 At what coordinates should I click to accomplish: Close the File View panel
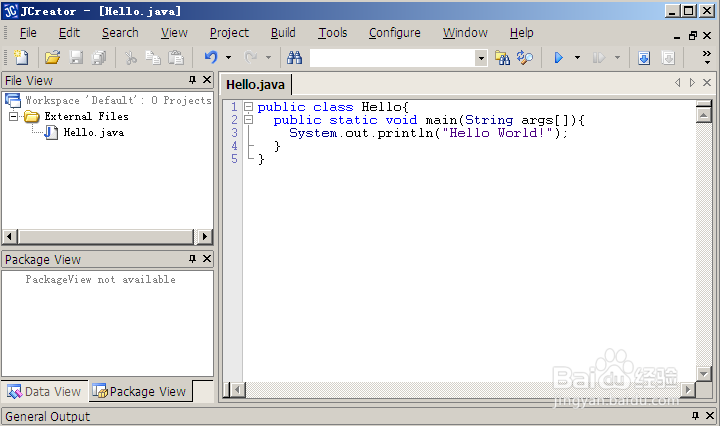coord(207,80)
